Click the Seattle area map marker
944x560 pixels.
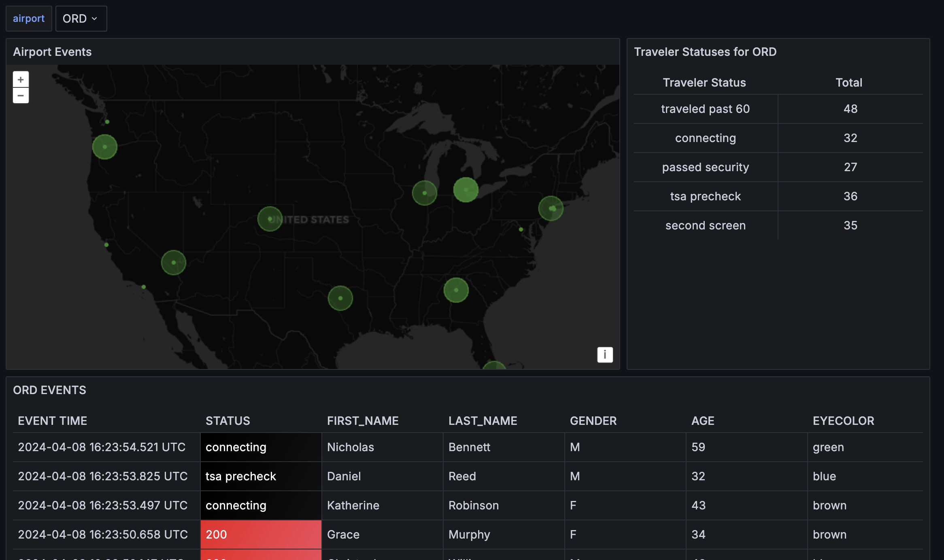coord(105,147)
